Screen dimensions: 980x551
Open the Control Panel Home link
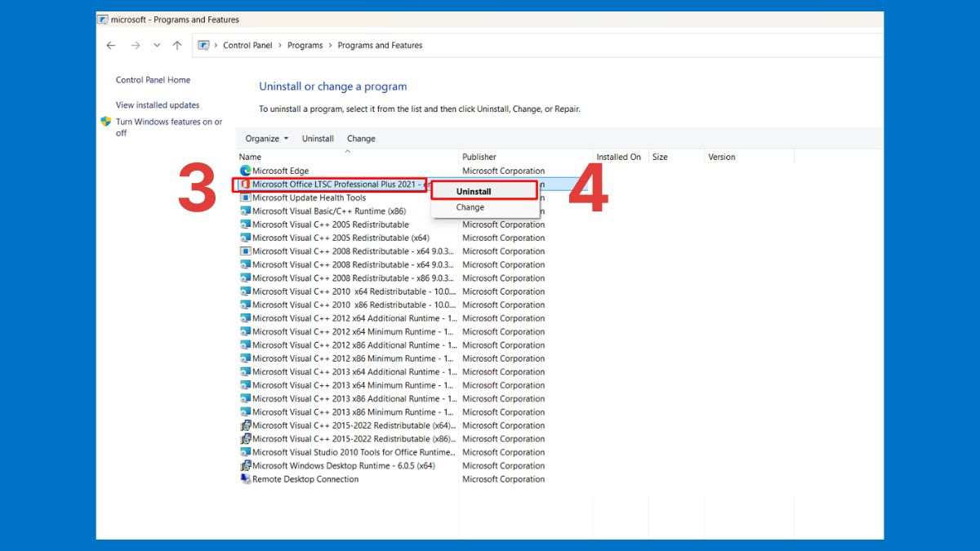click(153, 80)
